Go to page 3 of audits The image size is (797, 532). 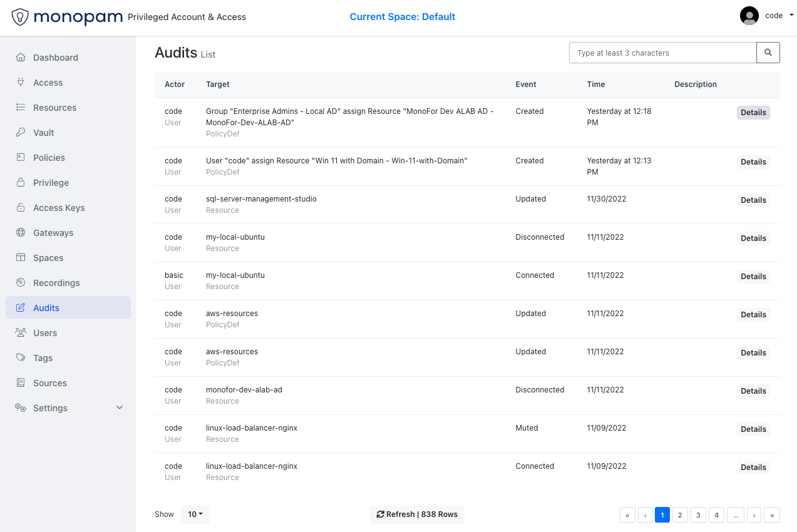[x=698, y=515]
